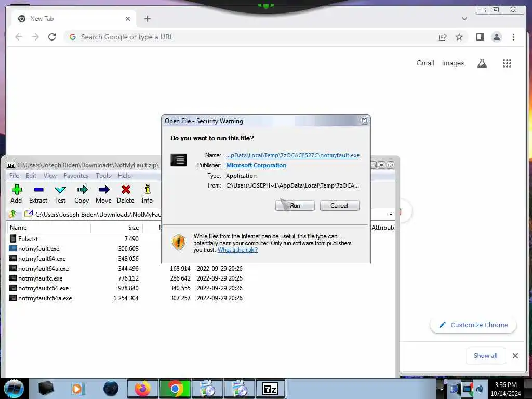Go back in Chrome

(19, 37)
